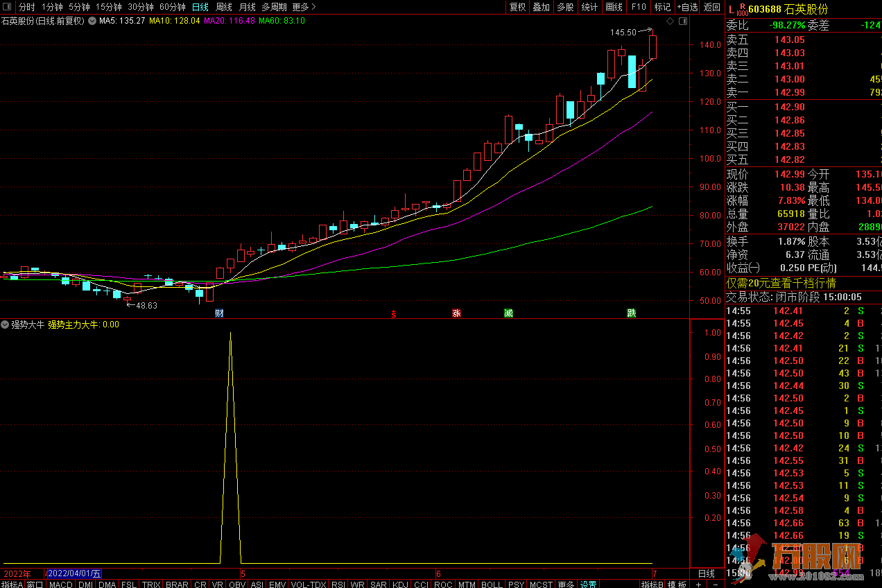The image size is (882, 588).
Task: Open 多周期 multi-period view
Action: (274, 7)
